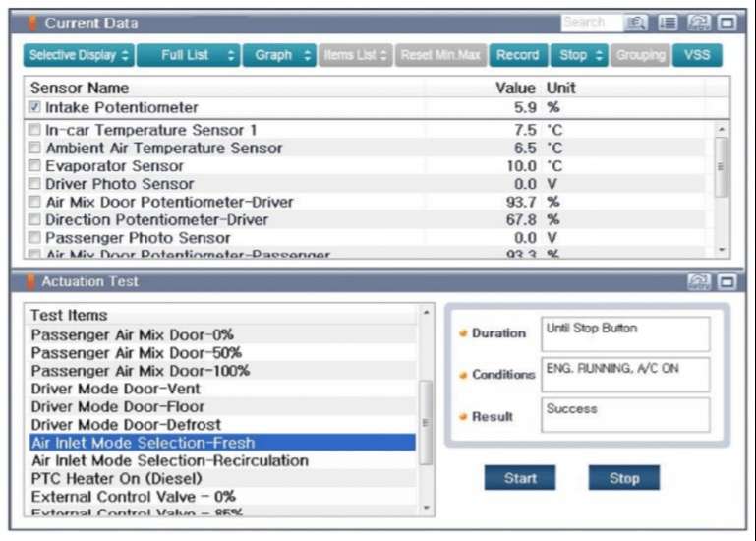Click the Stop actuation test button
756x541 pixels.
(x=624, y=478)
